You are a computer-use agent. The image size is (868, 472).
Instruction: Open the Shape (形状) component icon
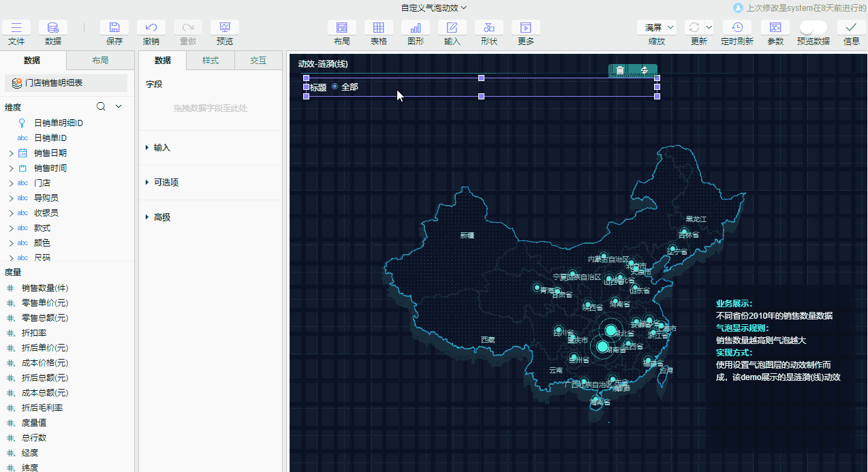pos(489,28)
